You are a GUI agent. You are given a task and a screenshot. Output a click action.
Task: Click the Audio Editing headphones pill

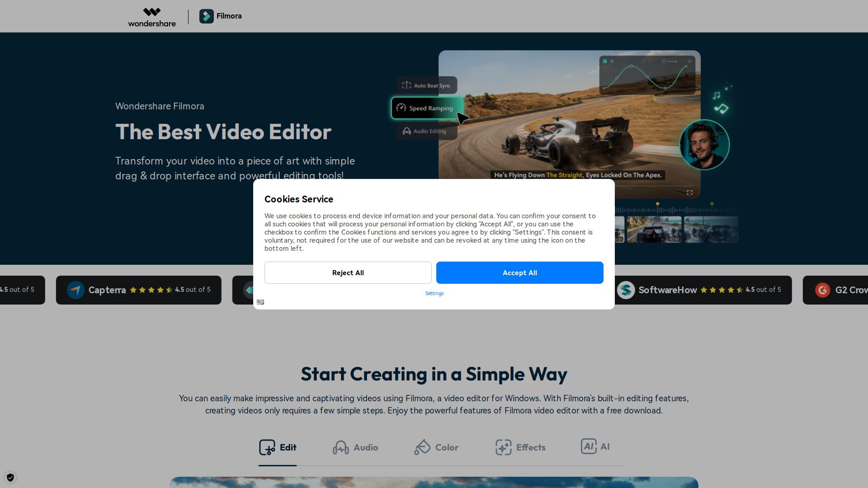(427, 131)
